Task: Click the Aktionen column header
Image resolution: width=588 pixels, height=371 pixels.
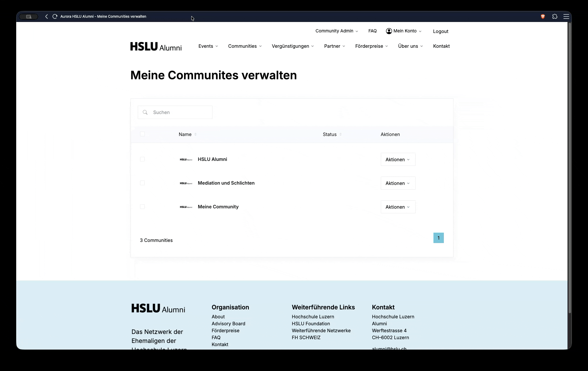Action: [x=390, y=134]
